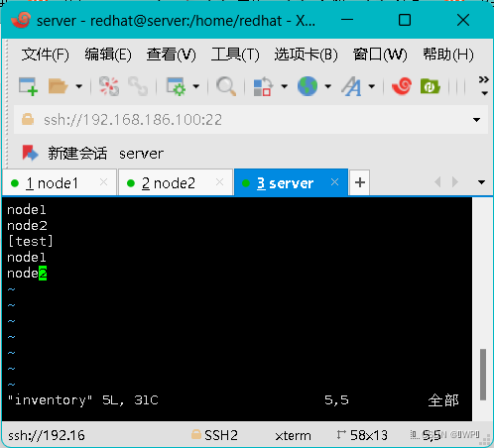Expand the Open folder dropdown arrow
Screen dimensions: 494x448
click(x=78, y=86)
